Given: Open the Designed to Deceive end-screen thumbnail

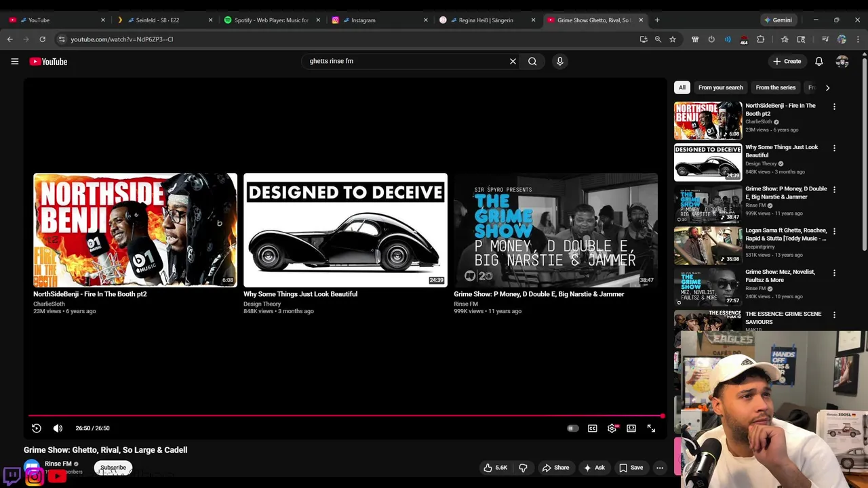Looking at the screenshot, I should [345, 230].
